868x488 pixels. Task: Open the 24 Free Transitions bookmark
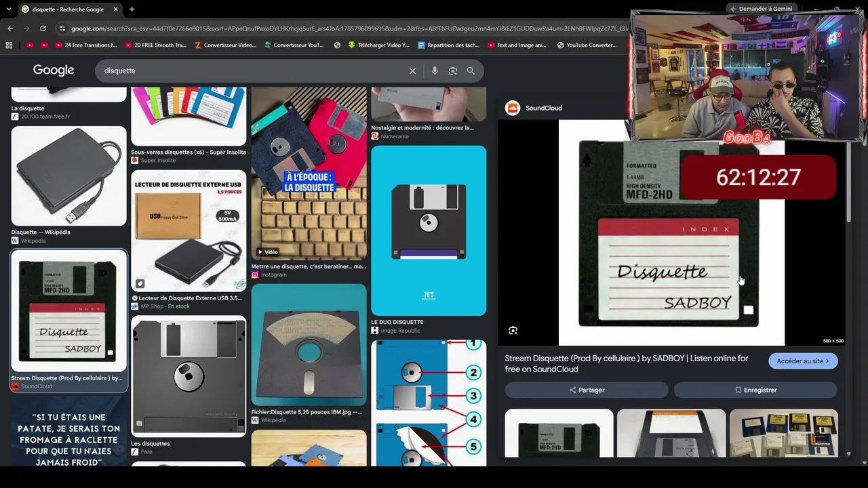tap(85, 45)
